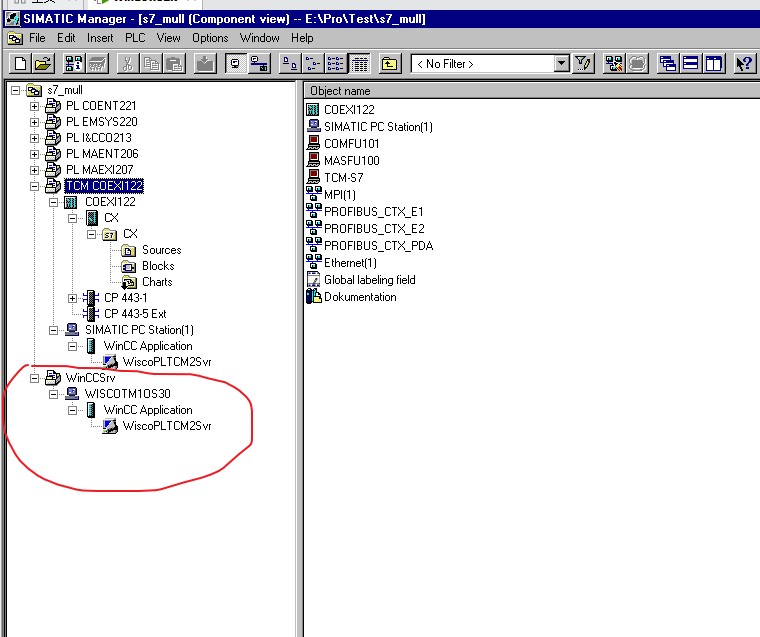Collapse the WinCCSrv tree node
The height and width of the screenshot is (637, 760).
[34, 378]
